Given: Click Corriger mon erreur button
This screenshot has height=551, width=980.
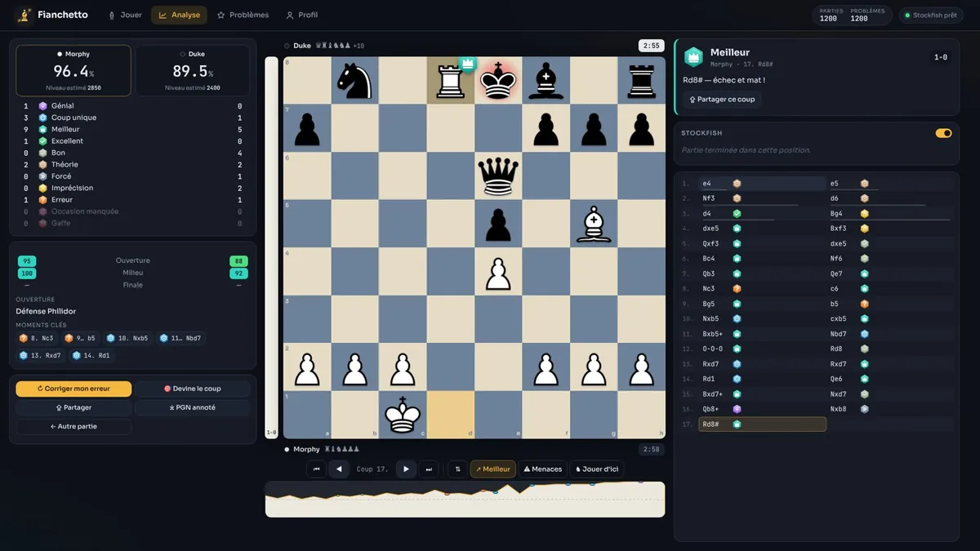Looking at the screenshot, I should pyautogui.click(x=73, y=389).
